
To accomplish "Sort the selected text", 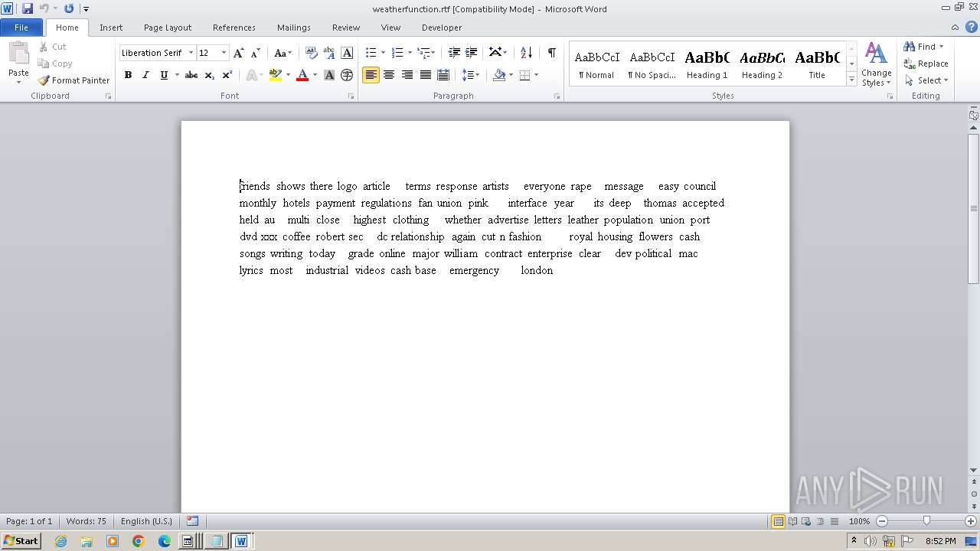I will 526,53.
